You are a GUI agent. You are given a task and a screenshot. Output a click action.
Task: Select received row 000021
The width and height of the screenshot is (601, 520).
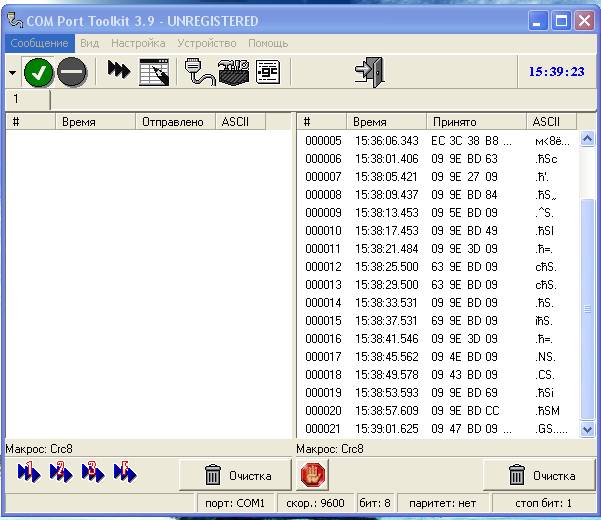pyautogui.click(x=437, y=429)
